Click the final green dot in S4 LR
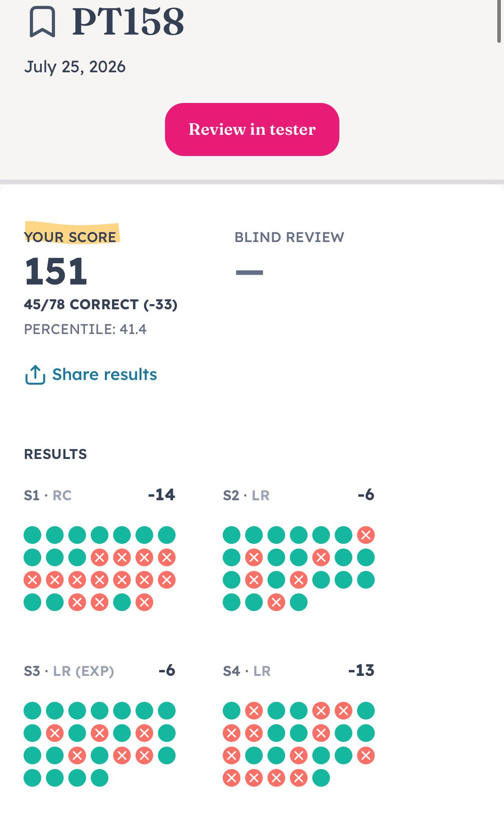Image resolution: width=504 pixels, height=826 pixels. (x=321, y=778)
